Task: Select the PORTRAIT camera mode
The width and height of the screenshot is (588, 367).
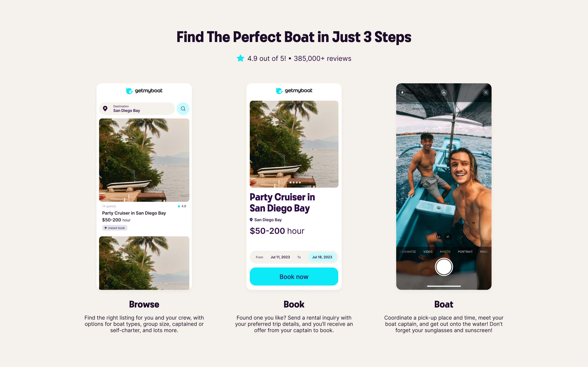Action: pos(465,252)
